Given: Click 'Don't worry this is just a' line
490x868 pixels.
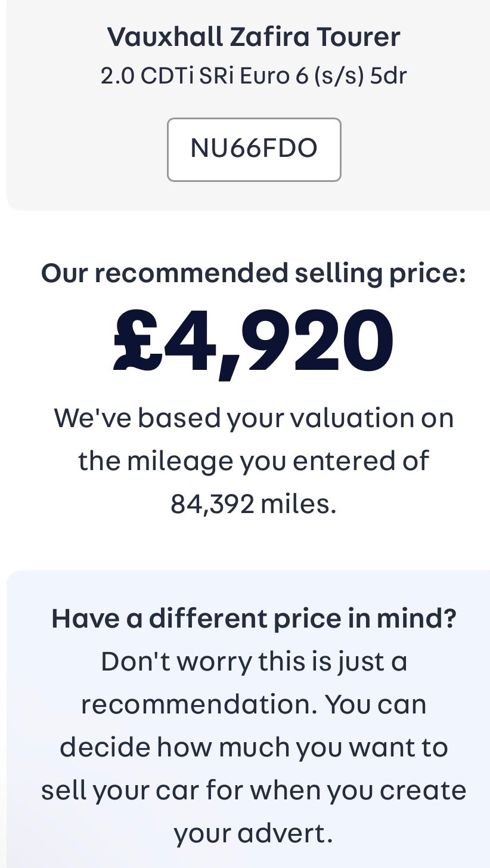Looking at the screenshot, I should tap(254, 661).
